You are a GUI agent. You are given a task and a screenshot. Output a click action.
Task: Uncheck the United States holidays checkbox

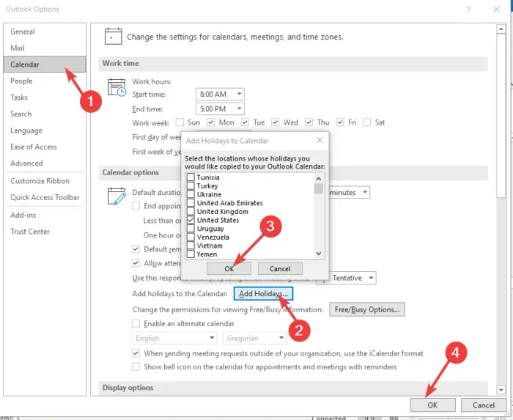pos(191,220)
